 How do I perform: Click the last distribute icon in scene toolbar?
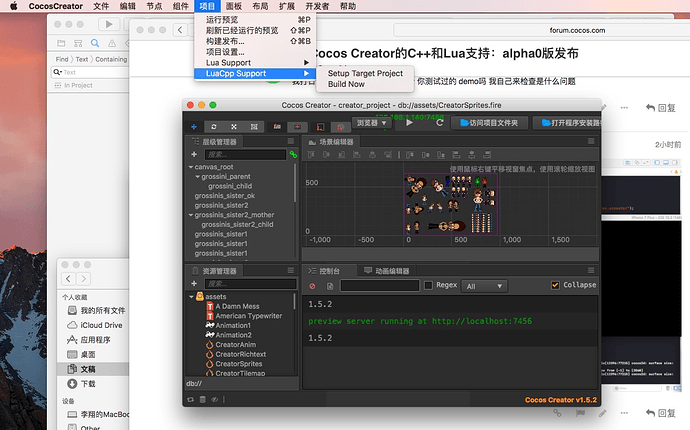(487, 154)
